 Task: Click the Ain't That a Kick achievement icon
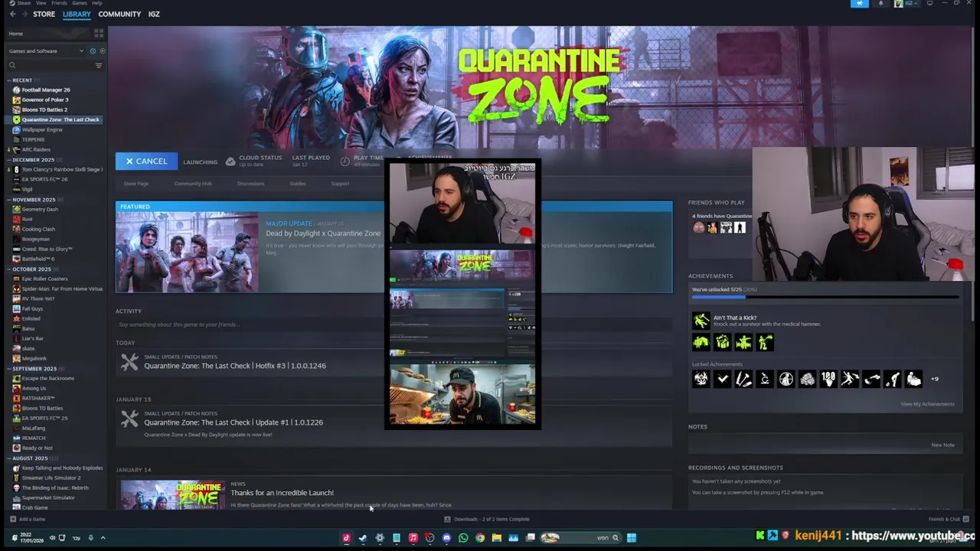[x=701, y=321]
